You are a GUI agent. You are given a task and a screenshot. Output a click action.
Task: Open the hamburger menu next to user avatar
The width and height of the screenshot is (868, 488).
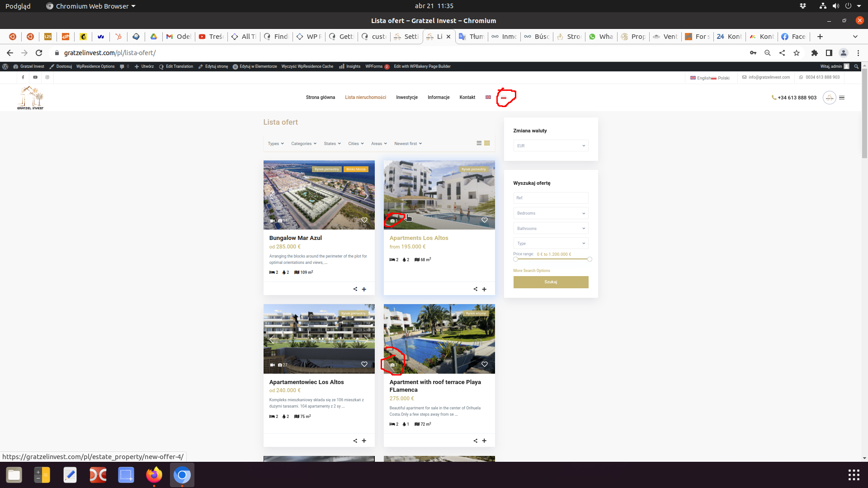tap(842, 98)
